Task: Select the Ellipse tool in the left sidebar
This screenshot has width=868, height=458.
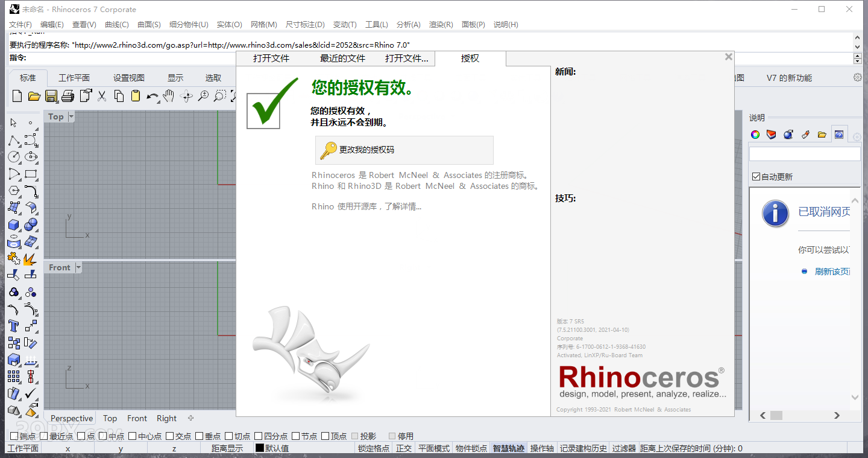Action: (31, 157)
